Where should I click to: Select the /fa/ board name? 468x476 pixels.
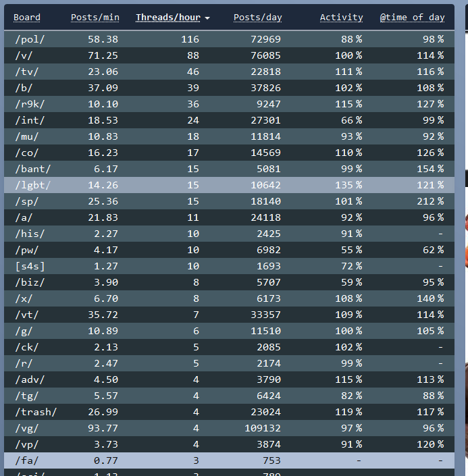coord(27,461)
